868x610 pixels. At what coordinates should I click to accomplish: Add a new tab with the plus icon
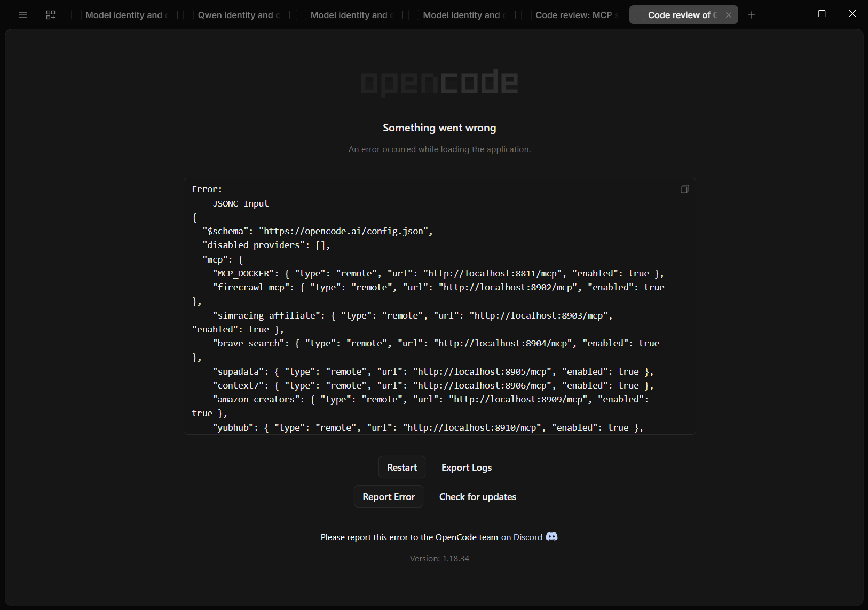click(x=752, y=15)
